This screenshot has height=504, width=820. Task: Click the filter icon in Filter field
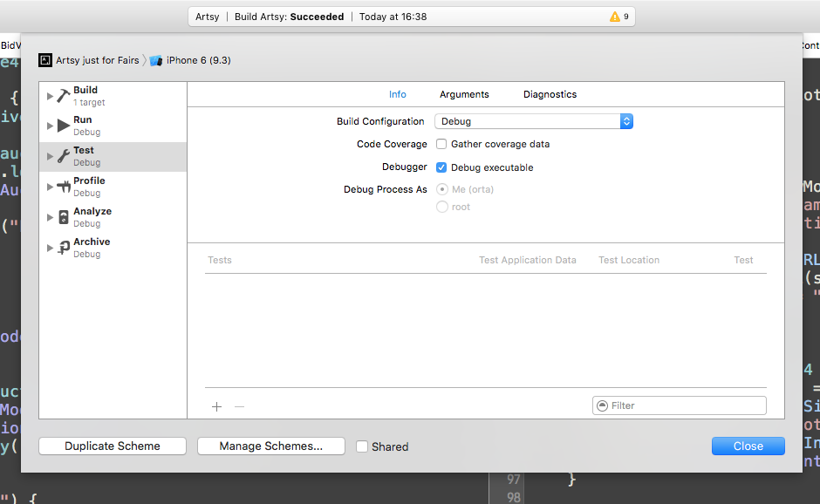pyautogui.click(x=603, y=405)
